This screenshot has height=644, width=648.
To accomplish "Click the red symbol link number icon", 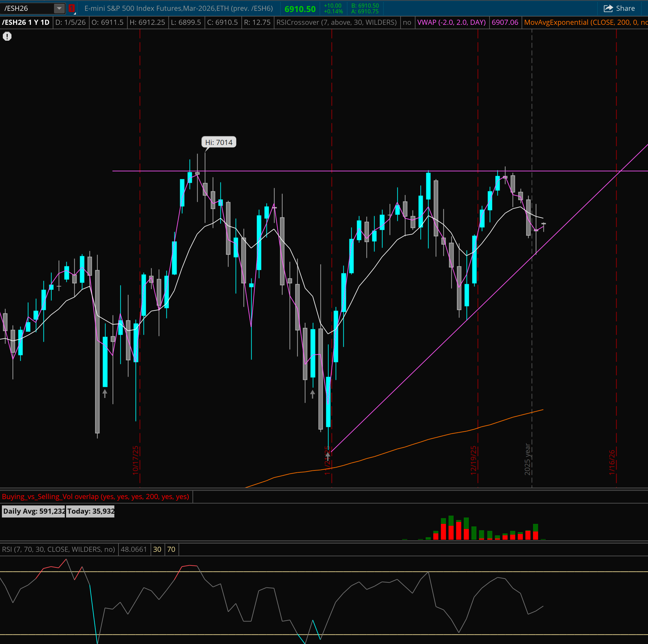I will pyautogui.click(x=71, y=8).
